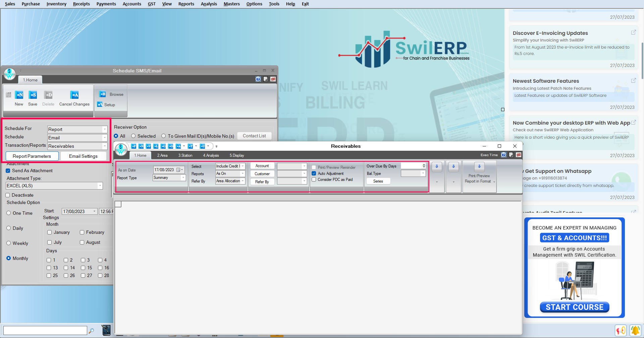This screenshot has width=644, height=338.
Task: Click the search magnifier icon at bottom left
Action: [x=91, y=331]
